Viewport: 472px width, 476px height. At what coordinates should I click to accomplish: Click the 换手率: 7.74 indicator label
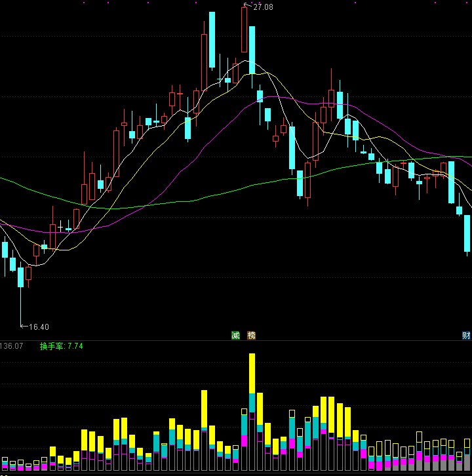coord(62,346)
